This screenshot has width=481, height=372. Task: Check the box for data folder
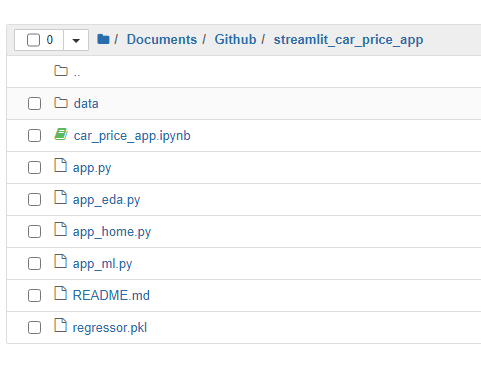(34, 103)
